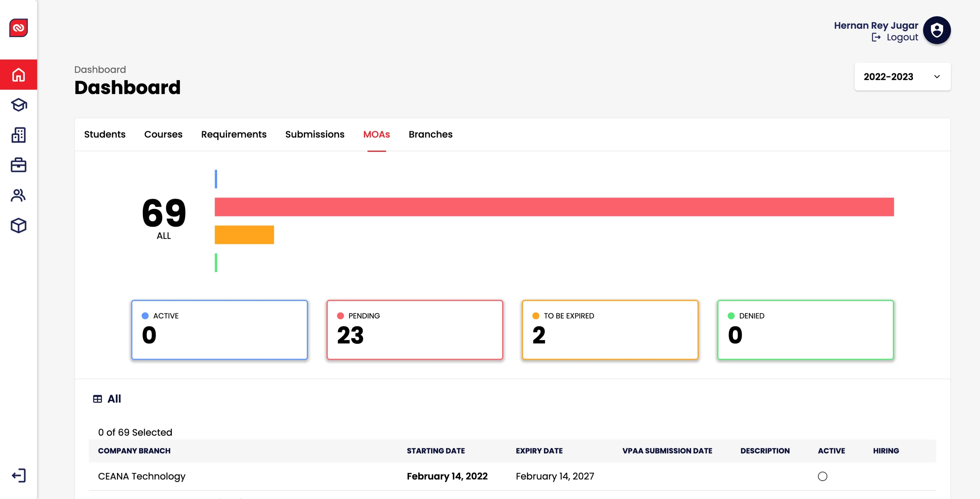This screenshot has height=499, width=980.
Task: Expand the year selector chevron
Action: tap(937, 77)
